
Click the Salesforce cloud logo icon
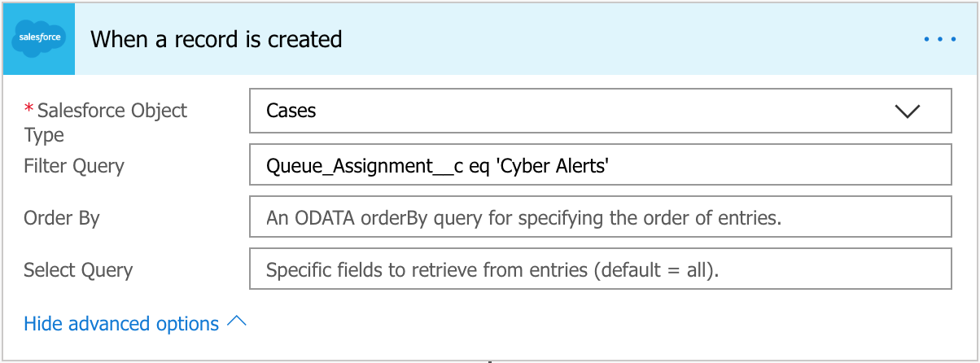39,38
